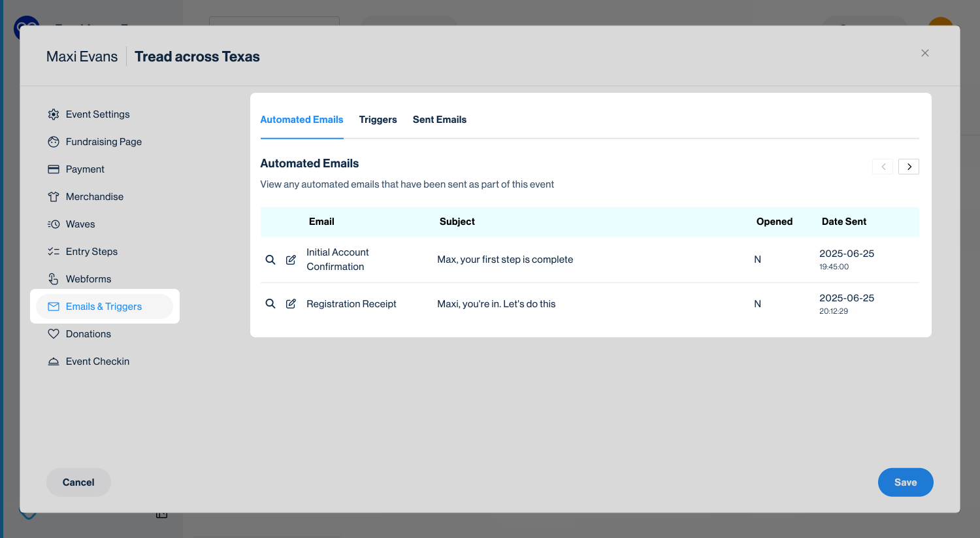
Task: Preview the Registration Receipt email
Action: 270,304
